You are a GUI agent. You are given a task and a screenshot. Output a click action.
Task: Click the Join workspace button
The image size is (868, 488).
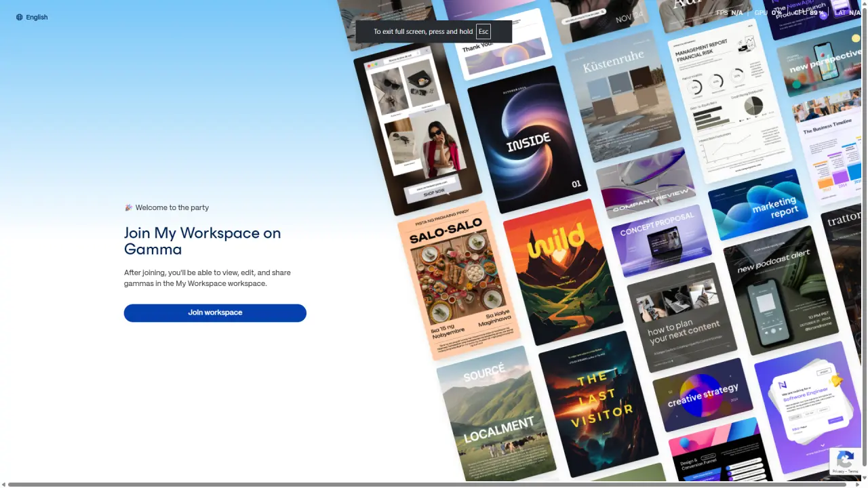point(215,312)
